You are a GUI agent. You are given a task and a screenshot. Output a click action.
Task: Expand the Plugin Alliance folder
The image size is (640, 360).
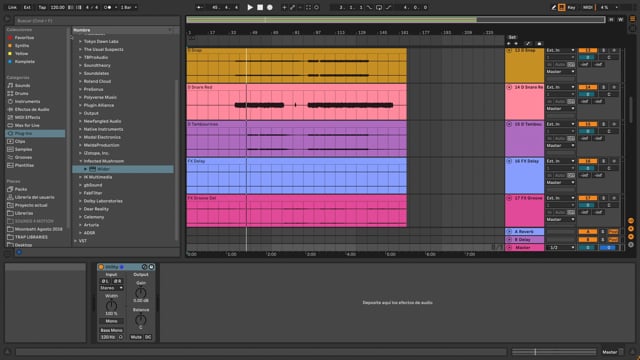[x=80, y=105]
